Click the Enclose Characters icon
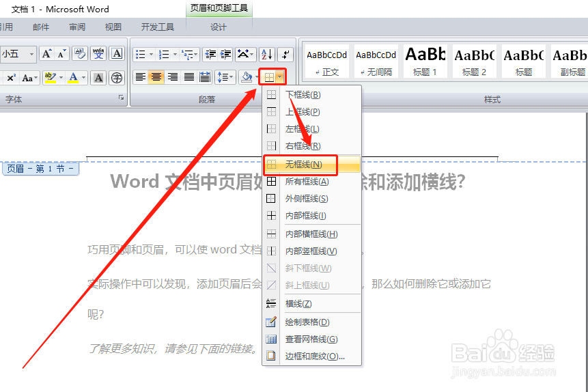Screen dimensions: 588x392 click(117, 78)
